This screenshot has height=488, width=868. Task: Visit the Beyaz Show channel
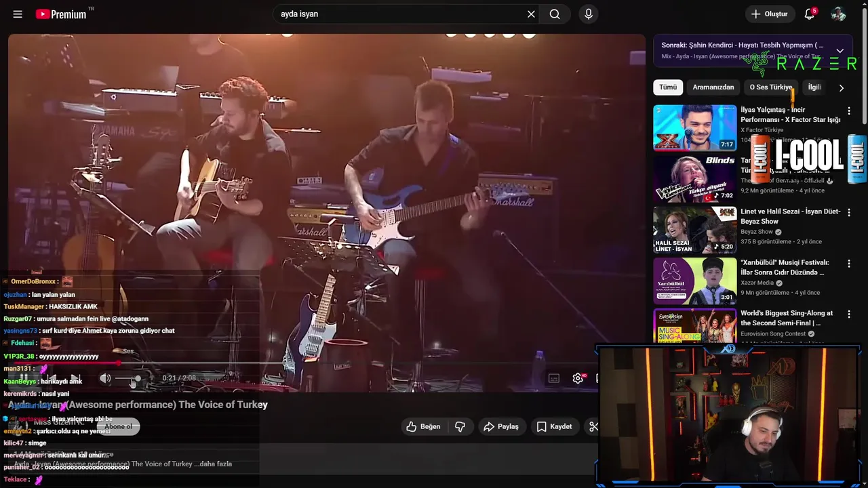(x=757, y=232)
